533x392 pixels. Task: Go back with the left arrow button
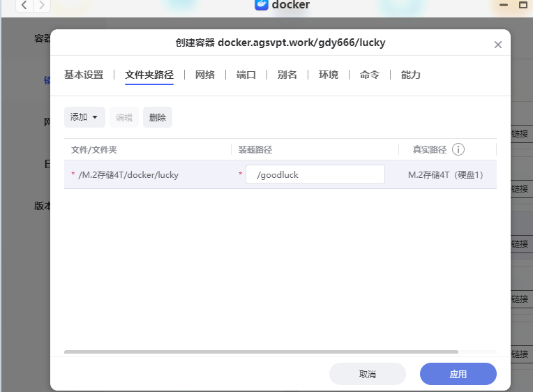click(x=24, y=5)
